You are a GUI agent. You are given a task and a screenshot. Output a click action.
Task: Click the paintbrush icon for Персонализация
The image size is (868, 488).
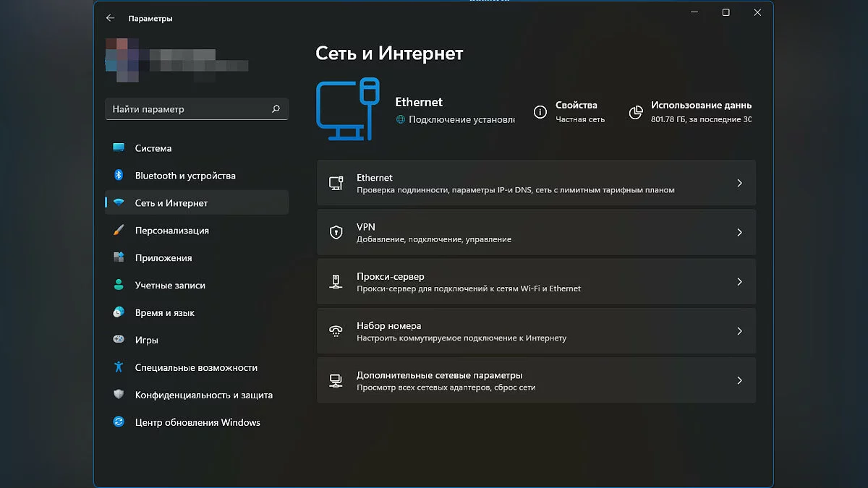[x=119, y=231]
